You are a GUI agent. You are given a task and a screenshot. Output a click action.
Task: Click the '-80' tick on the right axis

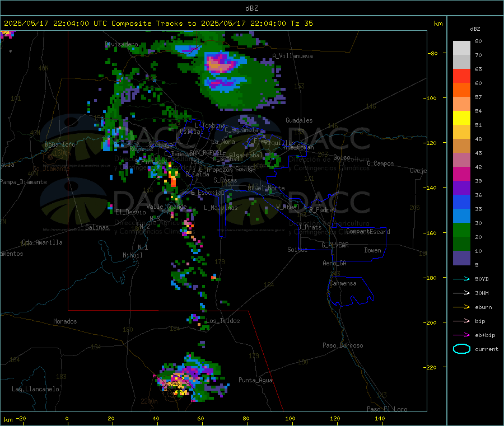pyautogui.click(x=432, y=53)
